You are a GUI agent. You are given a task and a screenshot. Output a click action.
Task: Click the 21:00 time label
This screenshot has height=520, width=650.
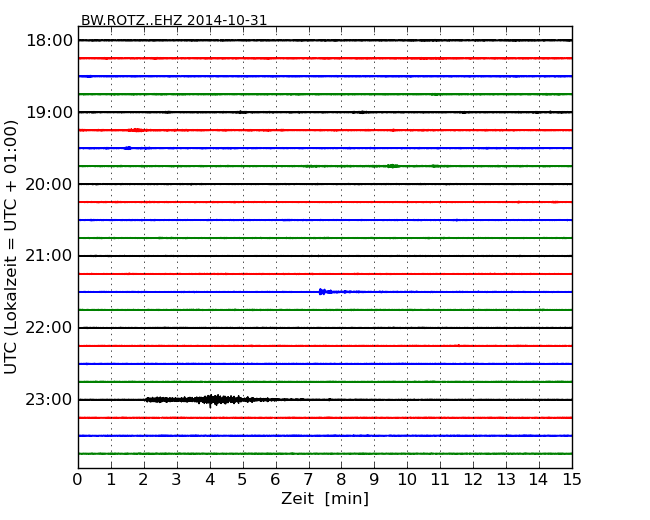(49, 256)
